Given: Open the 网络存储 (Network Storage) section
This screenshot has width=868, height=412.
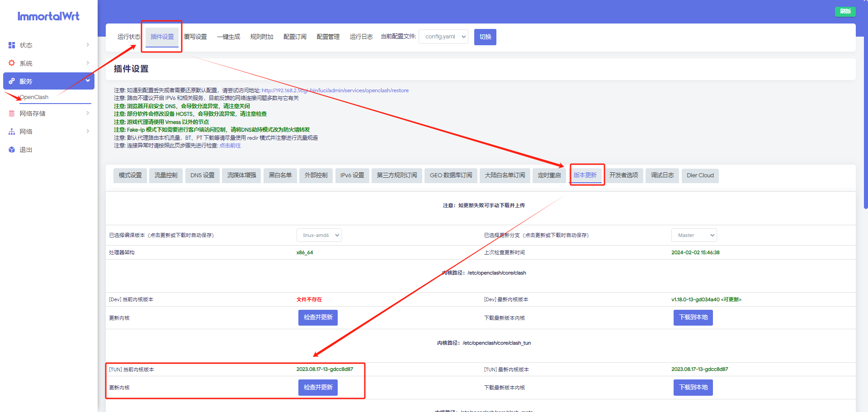Looking at the screenshot, I should coord(33,113).
